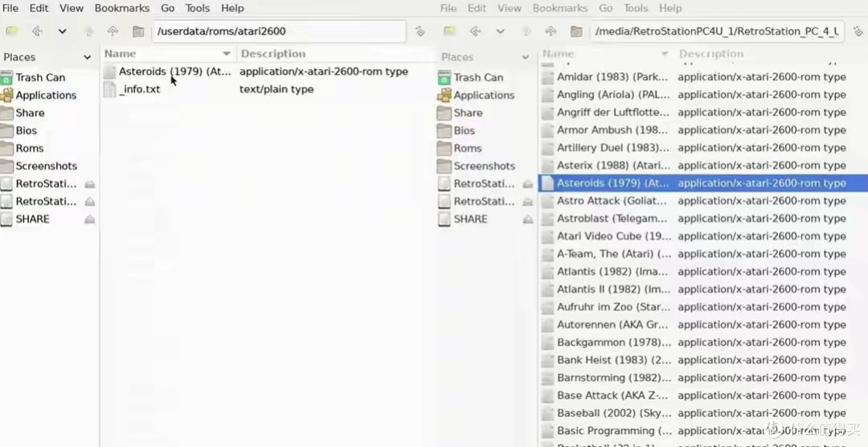Click the /media/RetroStationPC4U_1 path field
Image resolution: width=868 pixels, height=447 pixels.
coord(717,31)
